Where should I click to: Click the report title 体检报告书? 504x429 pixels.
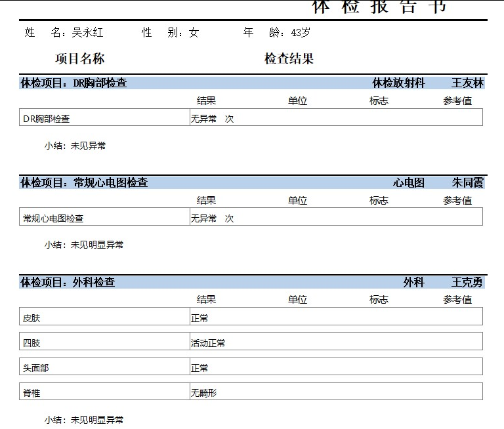click(x=379, y=7)
